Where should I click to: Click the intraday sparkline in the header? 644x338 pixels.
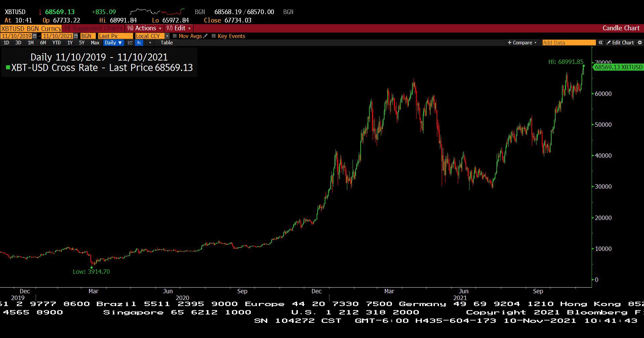(157, 12)
